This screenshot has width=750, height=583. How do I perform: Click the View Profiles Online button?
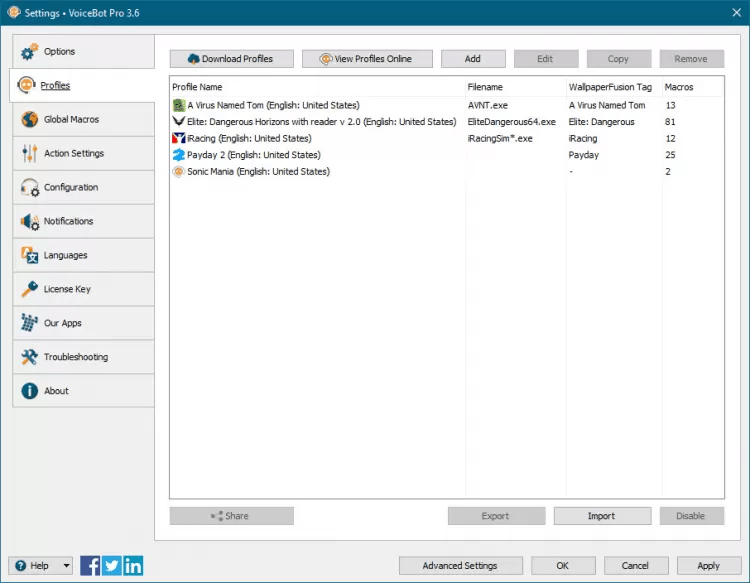(367, 59)
